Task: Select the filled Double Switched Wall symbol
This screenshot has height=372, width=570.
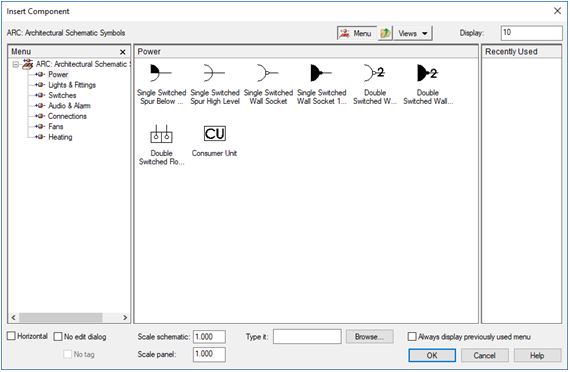Action: [x=428, y=73]
